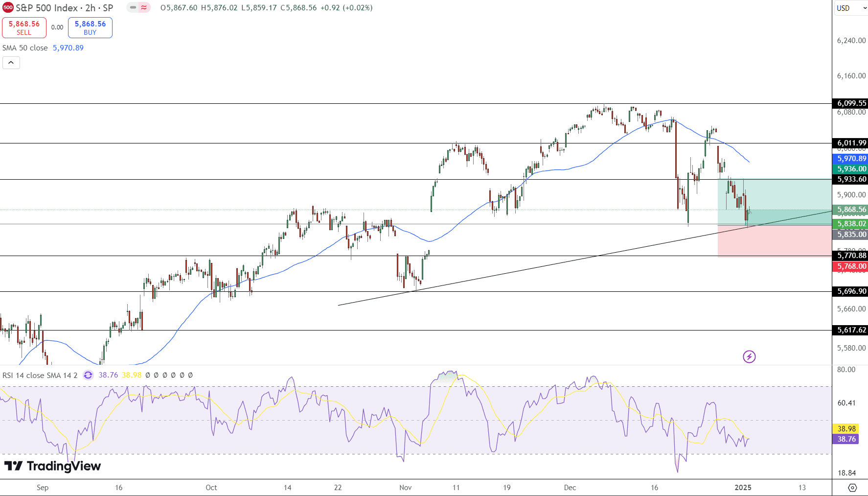The height and width of the screenshot is (496, 868).
Task: Click the gray 5,835.00 price axis label
Action: [x=850, y=235]
